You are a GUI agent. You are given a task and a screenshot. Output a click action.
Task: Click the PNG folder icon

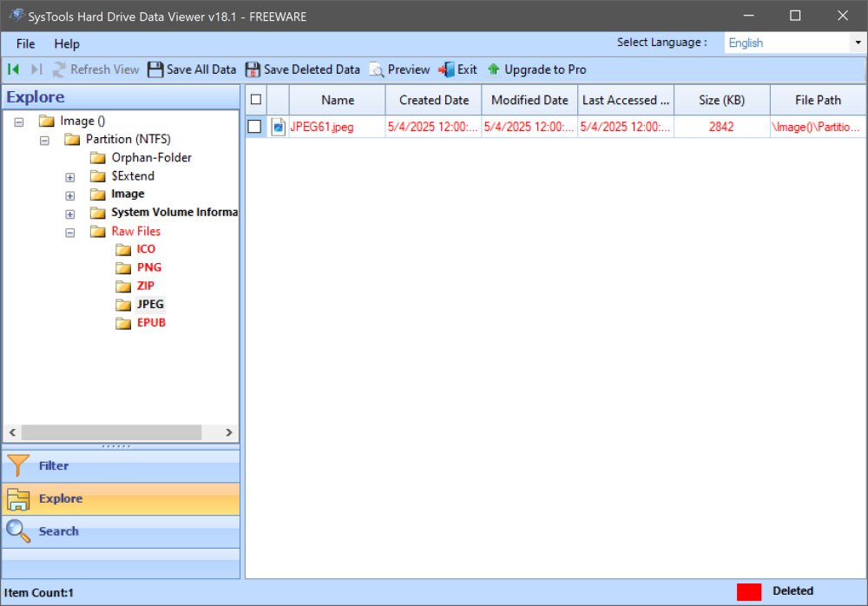point(123,267)
